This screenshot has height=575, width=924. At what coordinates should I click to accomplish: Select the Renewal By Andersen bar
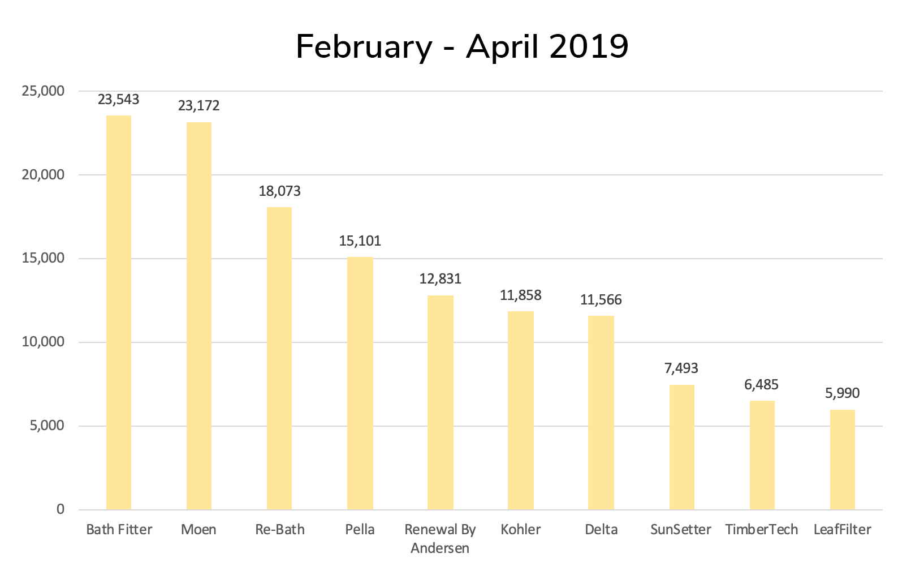[x=441, y=402]
